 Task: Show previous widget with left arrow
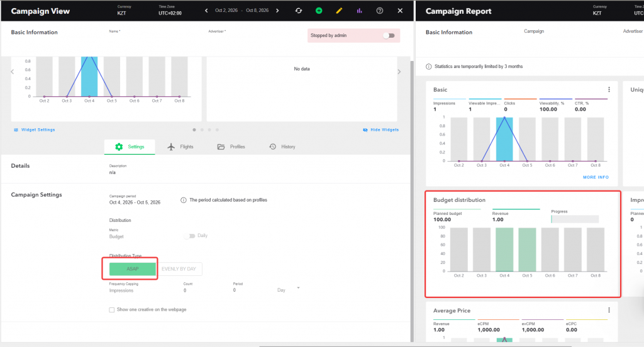[13, 72]
